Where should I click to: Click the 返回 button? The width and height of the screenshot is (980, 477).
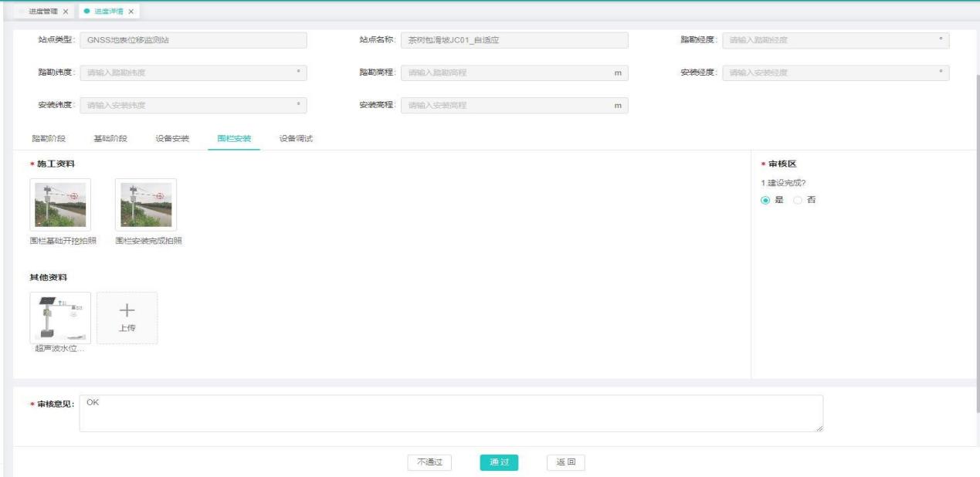565,462
